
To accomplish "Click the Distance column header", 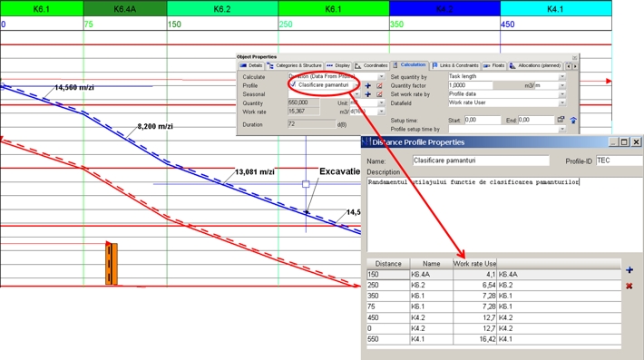I will click(388, 264).
